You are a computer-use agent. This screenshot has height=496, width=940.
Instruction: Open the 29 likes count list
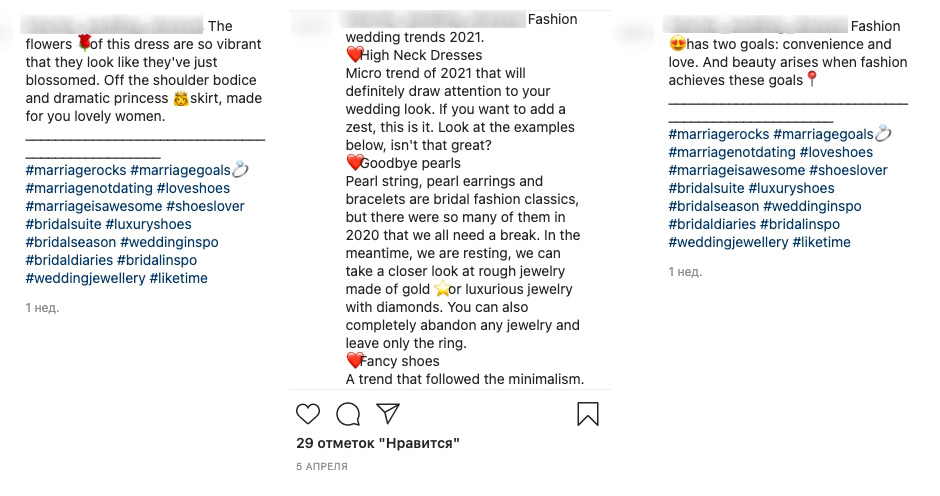[378, 443]
